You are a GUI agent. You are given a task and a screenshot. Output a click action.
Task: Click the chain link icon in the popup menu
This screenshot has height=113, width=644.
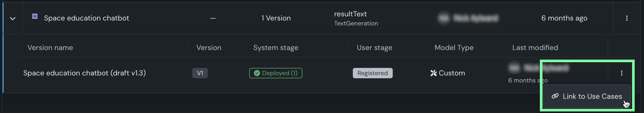point(555,96)
